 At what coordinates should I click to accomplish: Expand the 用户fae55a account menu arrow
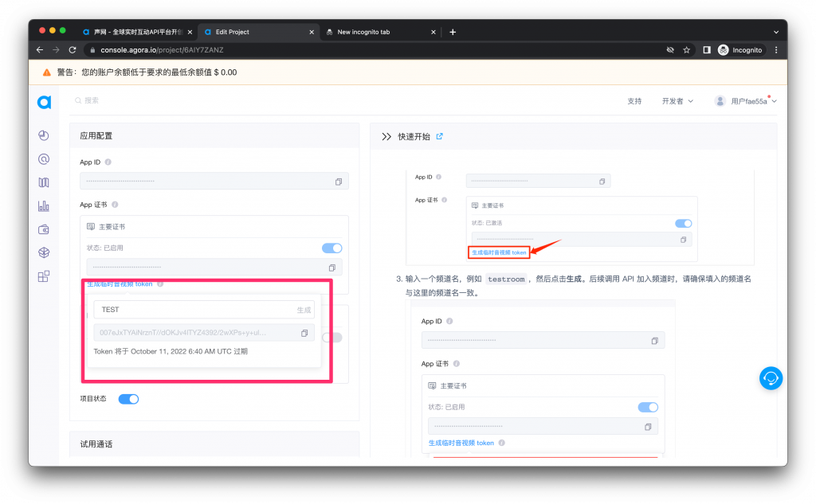point(774,101)
